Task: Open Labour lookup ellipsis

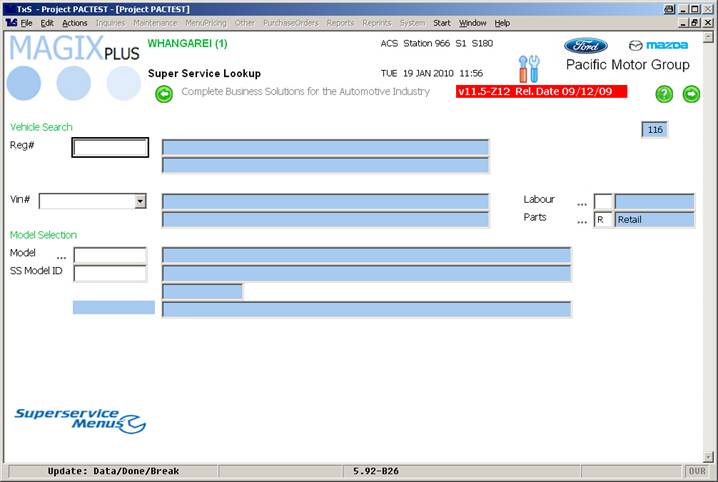Action: pos(582,202)
